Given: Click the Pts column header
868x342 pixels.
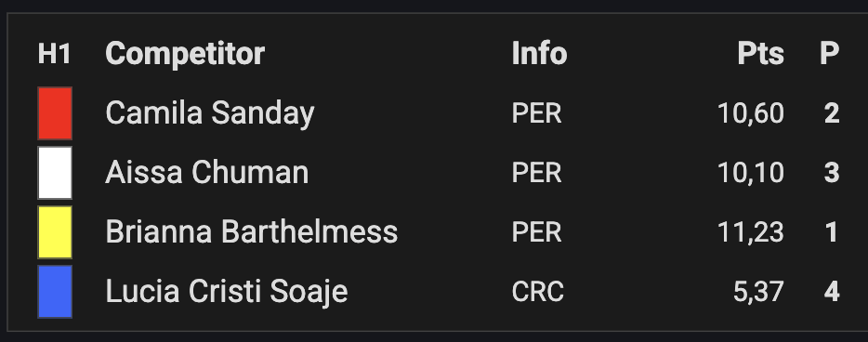Looking at the screenshot, I should (x=760, y=54).
